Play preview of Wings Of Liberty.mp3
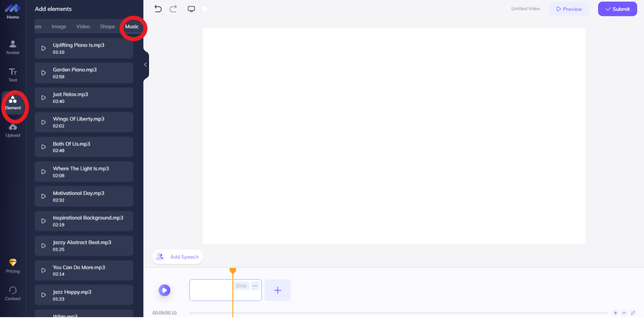Viewport: 644px width, 319px height. coord(44,122)
